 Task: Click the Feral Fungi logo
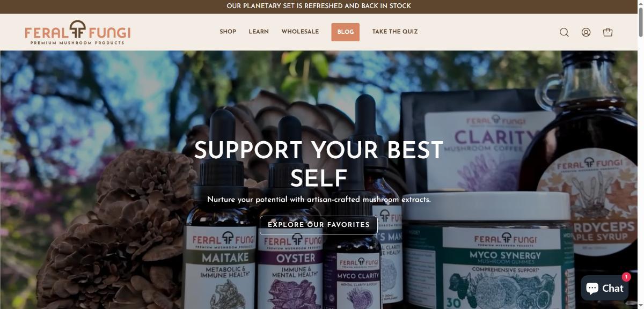coord(78,32)
